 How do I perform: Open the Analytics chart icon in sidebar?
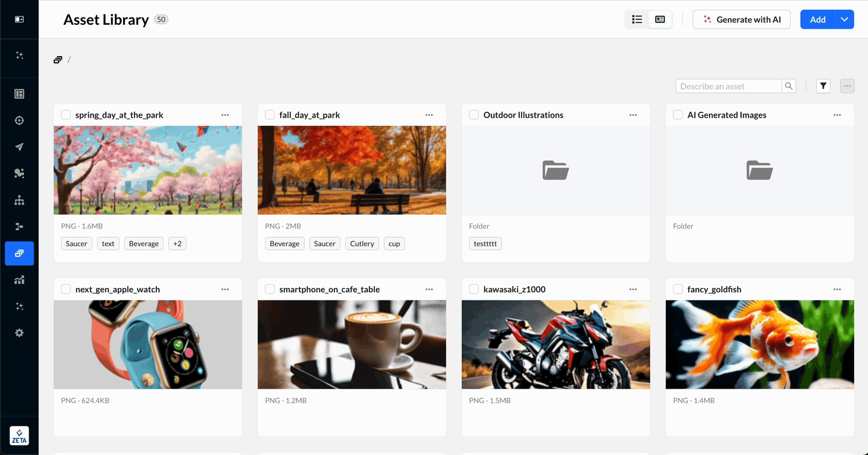point(19,280)
